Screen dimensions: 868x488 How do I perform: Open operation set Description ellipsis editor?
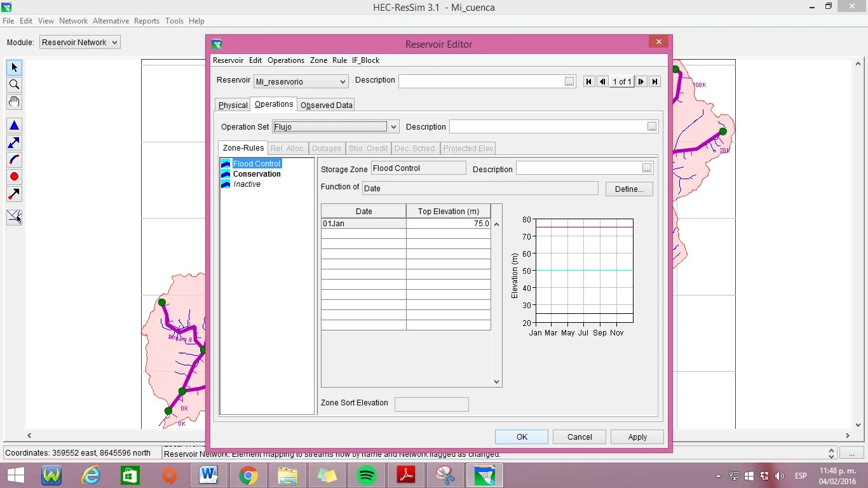[652, 127]
